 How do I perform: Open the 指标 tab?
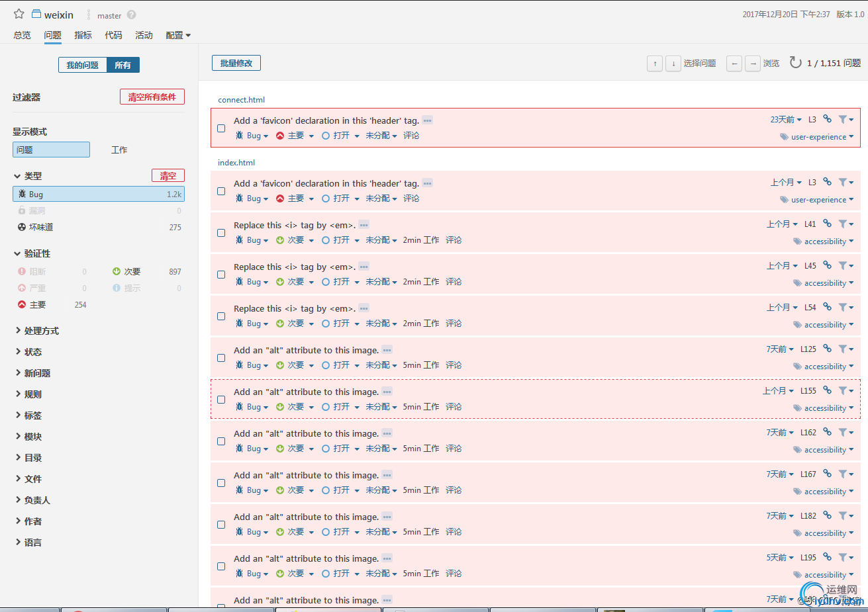point(83,35)
